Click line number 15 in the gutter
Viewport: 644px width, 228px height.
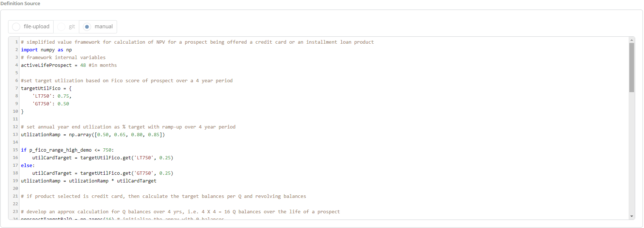[15, 150]
